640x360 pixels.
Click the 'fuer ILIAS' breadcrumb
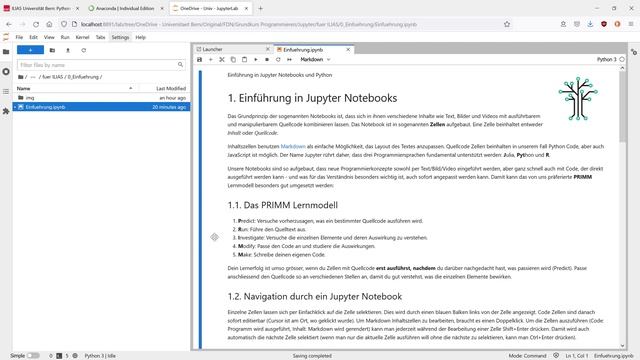[52, 77]
